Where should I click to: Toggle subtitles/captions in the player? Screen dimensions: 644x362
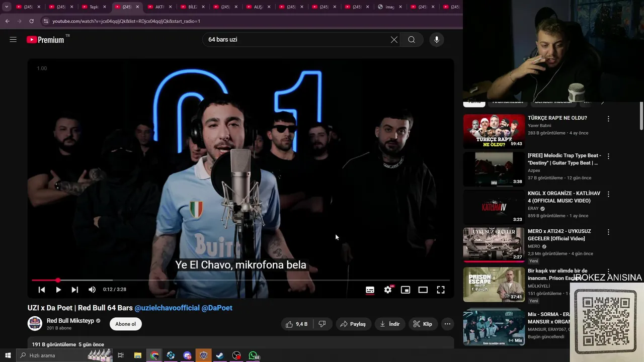(370, 290)
